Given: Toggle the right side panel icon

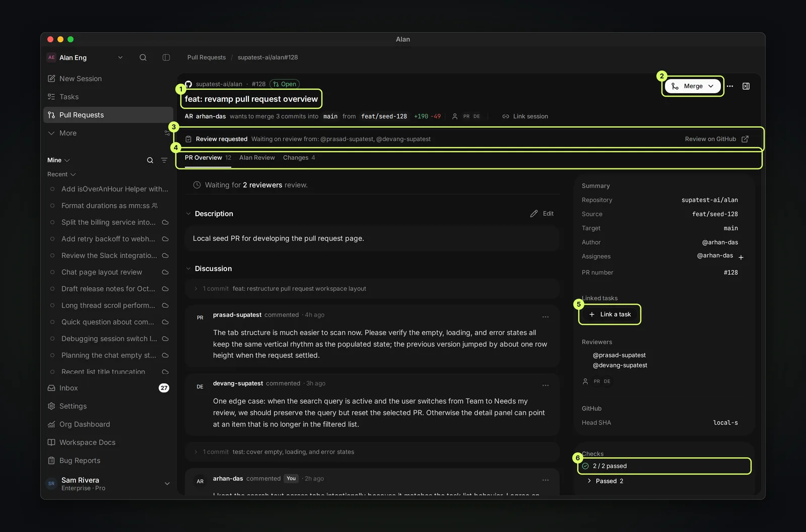Looking at the screenshot, I should point(746,86).
